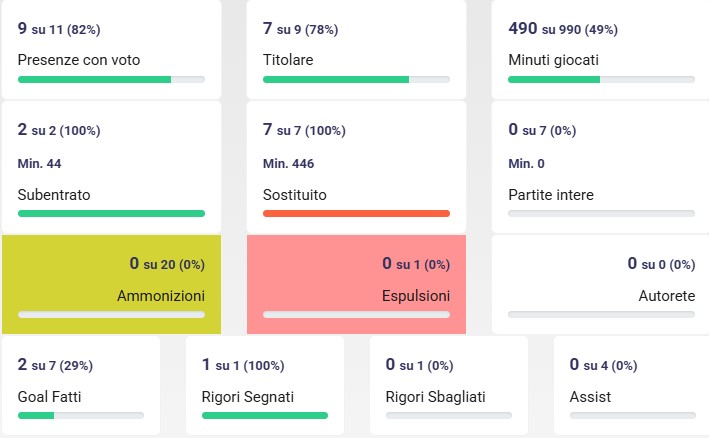
Task: Click the 'Min. 44' label under Subentrato
Action: point(40,163)
